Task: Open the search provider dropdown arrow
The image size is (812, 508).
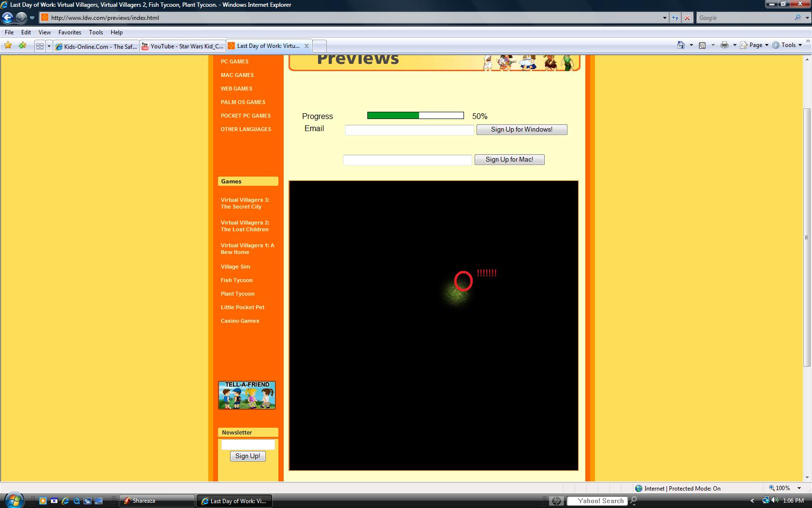Action: point(807,18)
